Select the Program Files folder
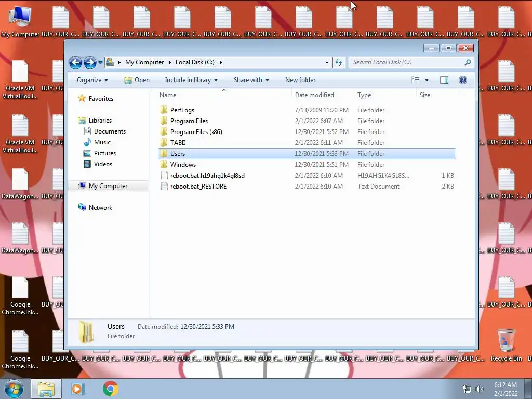 [189, 121]
